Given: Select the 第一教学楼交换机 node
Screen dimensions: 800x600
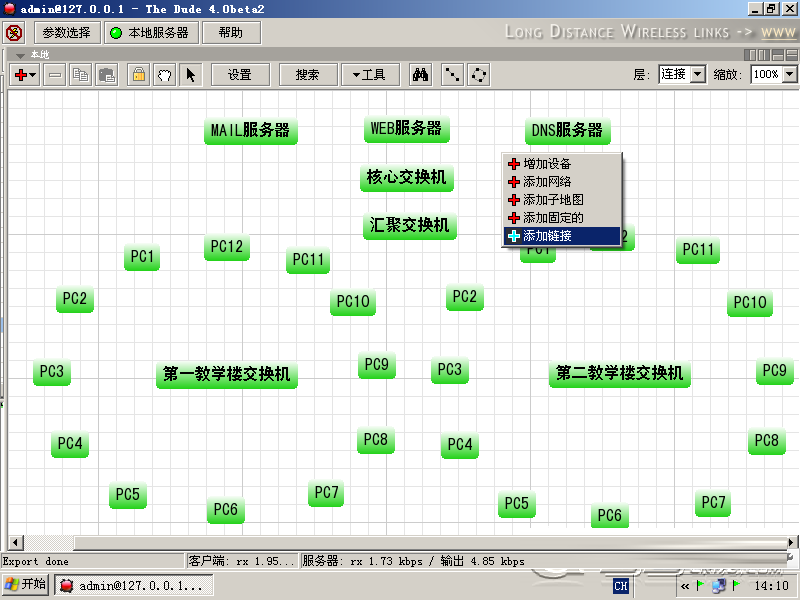Looking at the screenshot, I should click(227, 374).
